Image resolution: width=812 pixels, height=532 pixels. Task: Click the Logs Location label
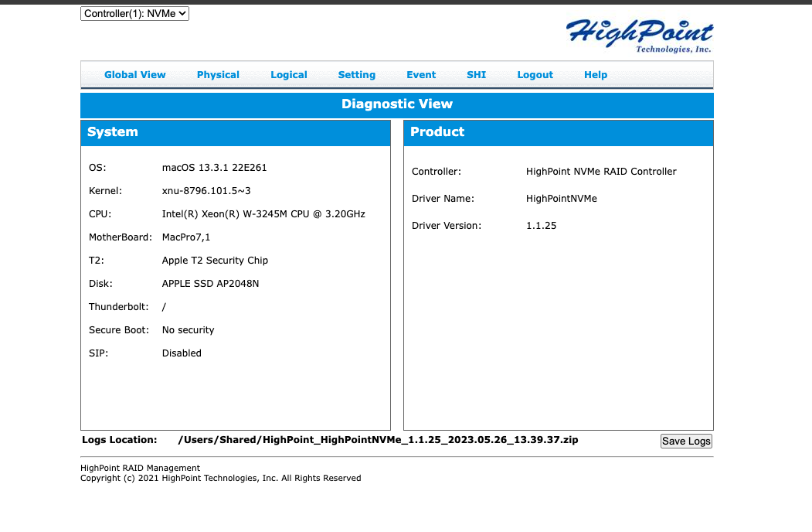click(120, 440)
